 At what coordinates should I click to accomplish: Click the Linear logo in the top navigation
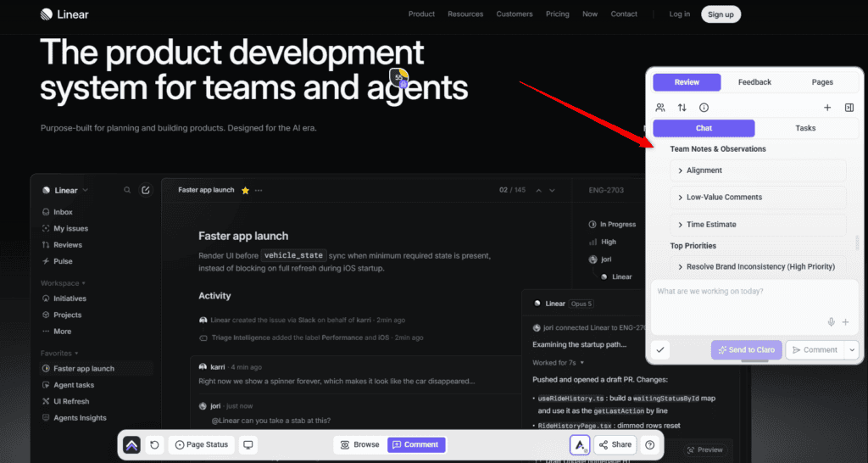click(x=64, y=14)
